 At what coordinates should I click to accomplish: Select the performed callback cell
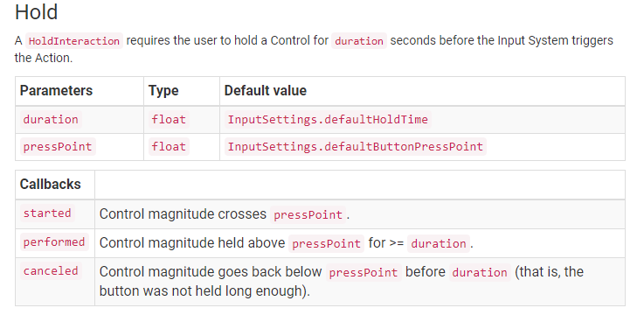[54, 242]
